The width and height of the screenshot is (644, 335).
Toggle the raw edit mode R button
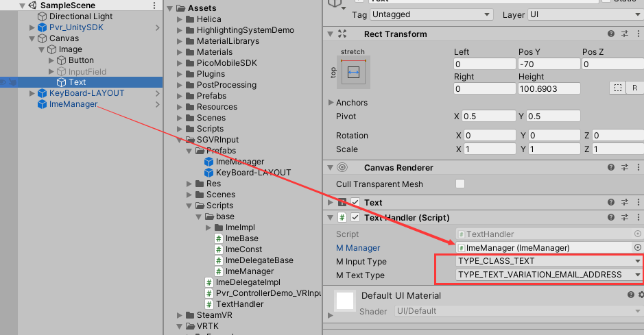tap(635, 88)
